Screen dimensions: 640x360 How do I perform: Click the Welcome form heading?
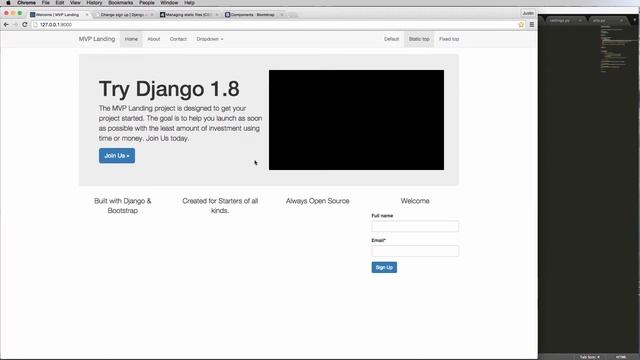tap(415, 201)
